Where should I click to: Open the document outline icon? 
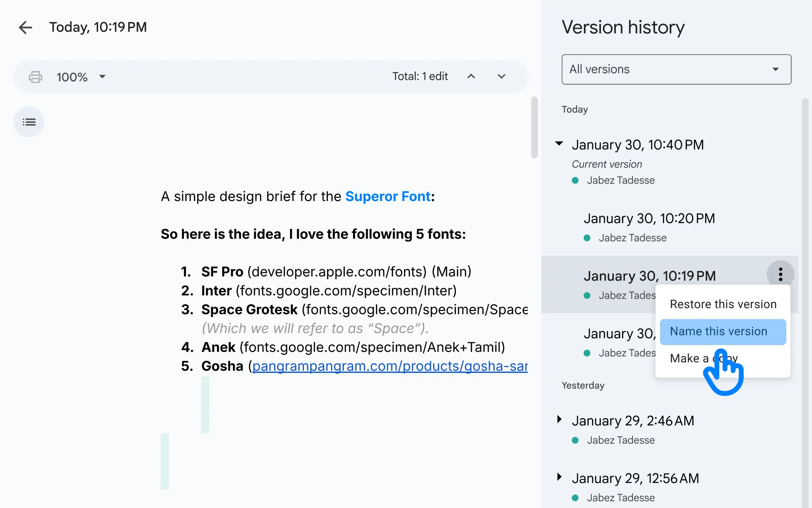29,122
